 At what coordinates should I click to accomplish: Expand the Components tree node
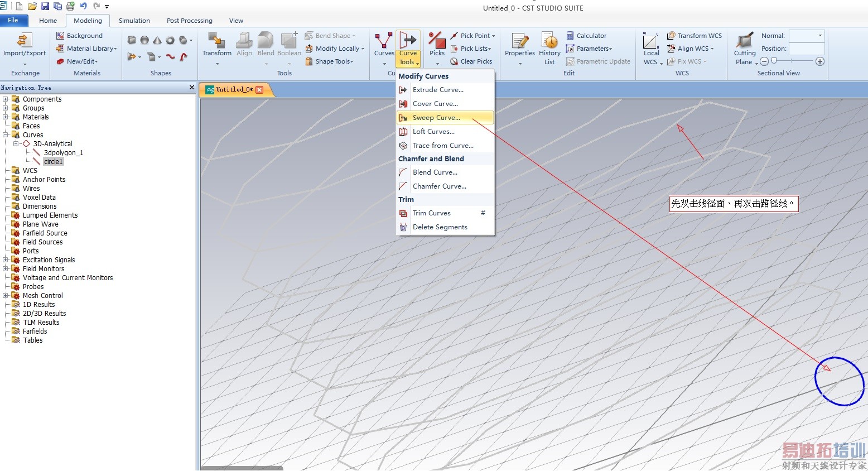6,99
